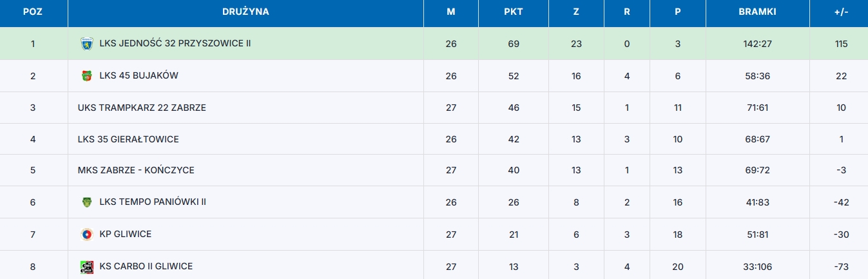The image size is (868, 279).
Task: Open the LKS 45 Bujaków team name link
Action: (x=139, y=76)
